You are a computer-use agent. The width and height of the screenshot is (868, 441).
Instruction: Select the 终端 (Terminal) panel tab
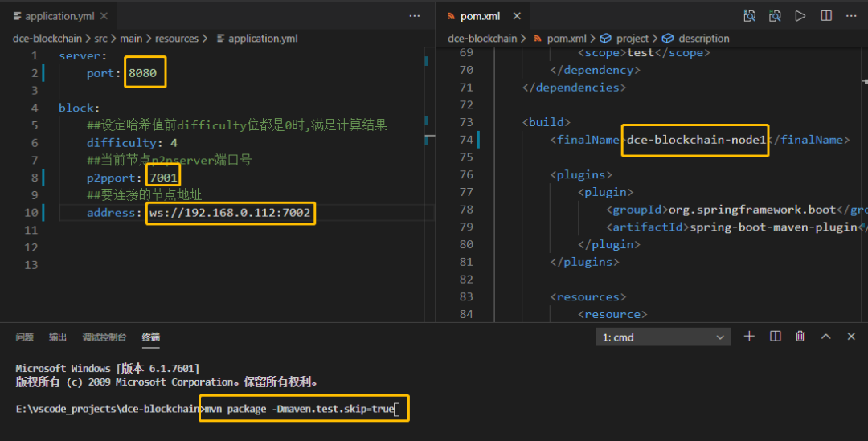click(150, 337)
